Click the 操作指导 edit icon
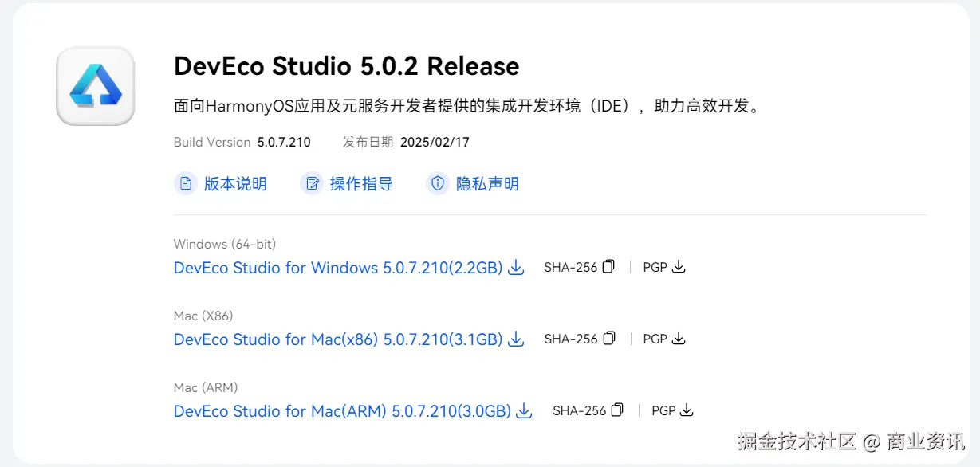The image size is (980, 467). point(312,184)
